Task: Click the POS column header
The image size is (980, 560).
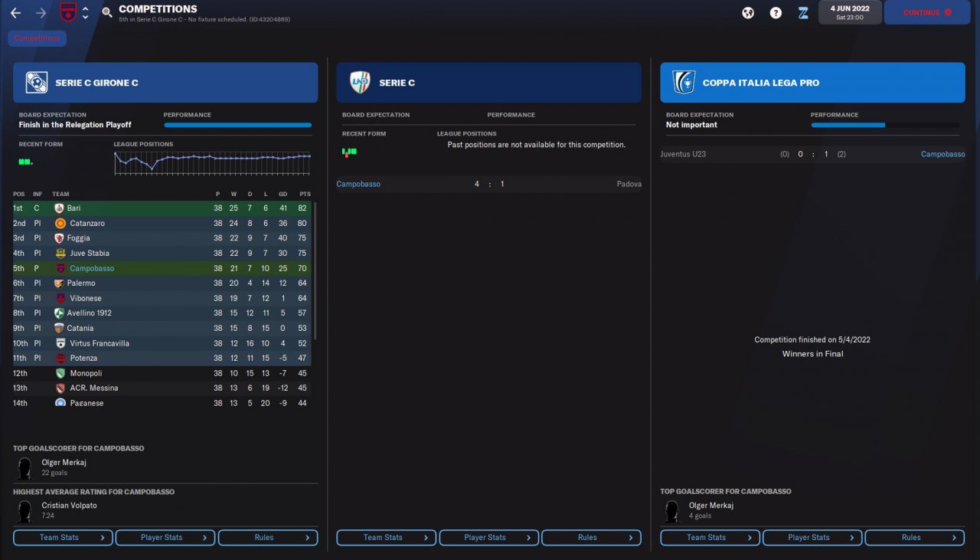Action: 18,194
